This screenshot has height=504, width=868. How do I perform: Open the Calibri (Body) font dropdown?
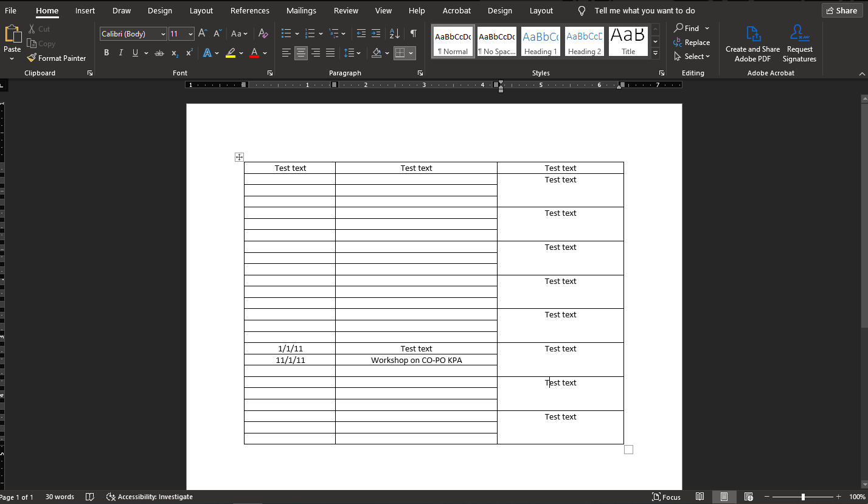point(163,34)
